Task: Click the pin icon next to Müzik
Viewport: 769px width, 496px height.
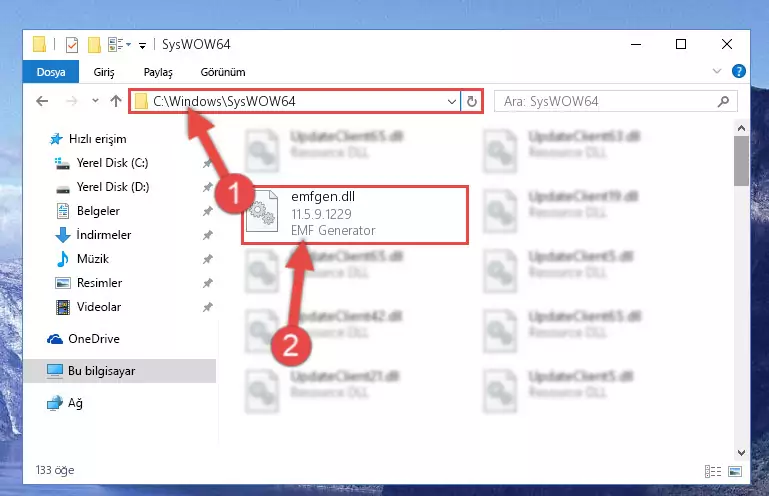Action: click(x=208, y=259)
